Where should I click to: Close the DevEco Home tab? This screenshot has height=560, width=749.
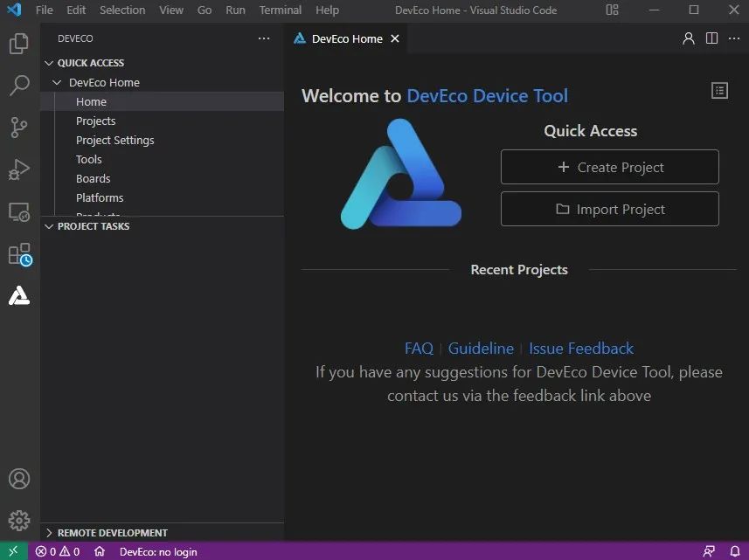tap(395, 38)
